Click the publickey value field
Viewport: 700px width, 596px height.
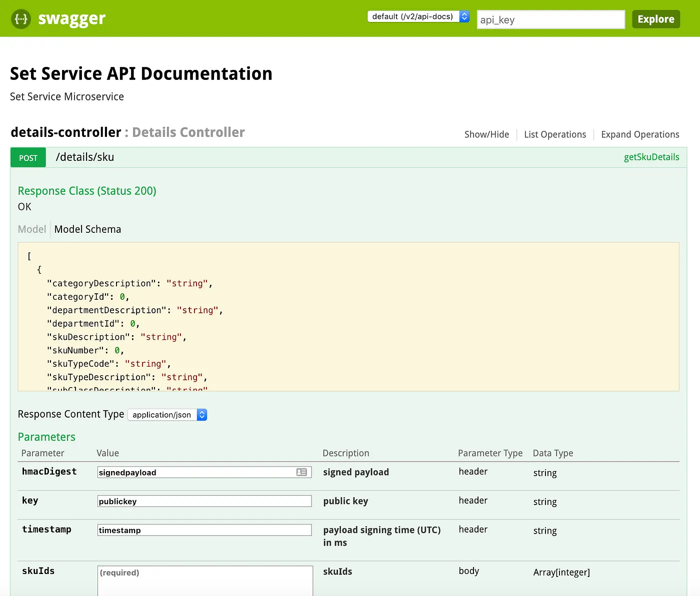coord(204,501)
